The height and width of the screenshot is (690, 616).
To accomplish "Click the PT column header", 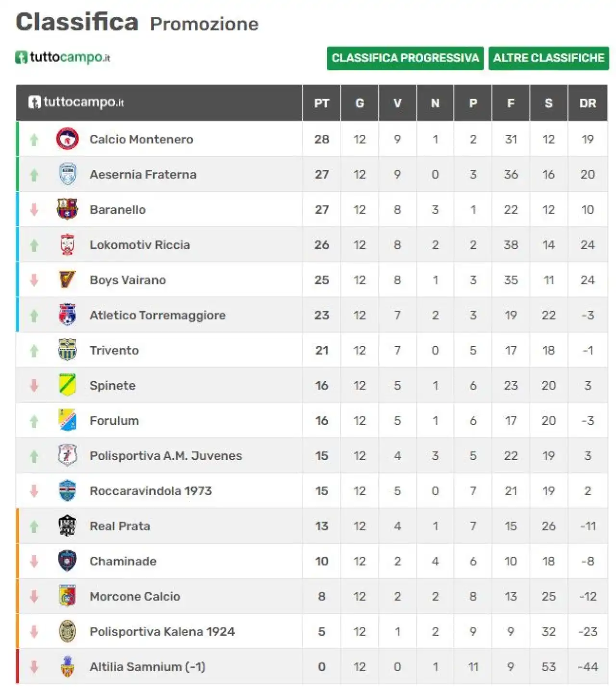I will (321, 103).
